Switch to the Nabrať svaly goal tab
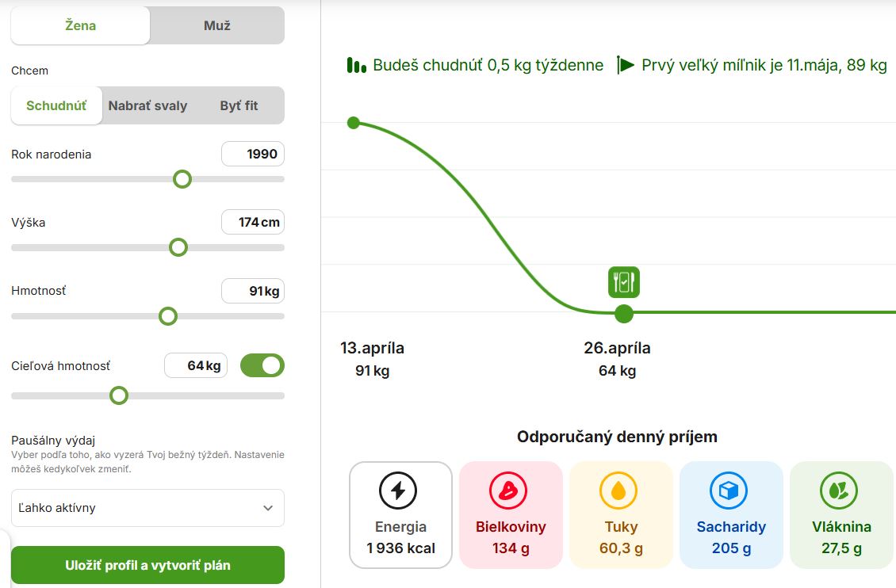 (147, 105)
